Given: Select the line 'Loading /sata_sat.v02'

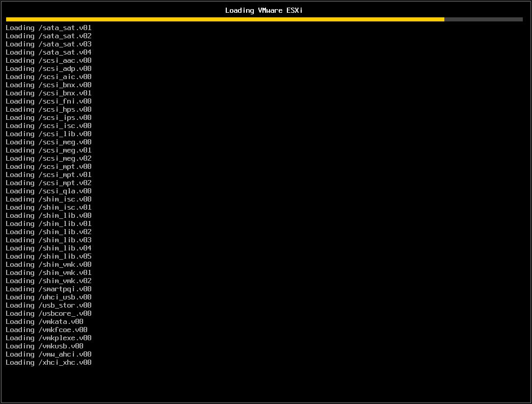Looking at the screenshot, I should (x=48, y=36).
